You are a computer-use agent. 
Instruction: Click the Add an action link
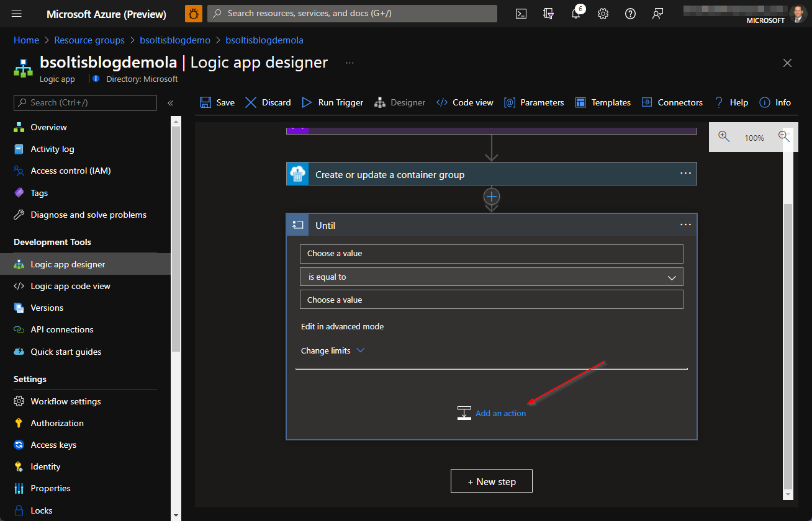tap(500, 413)
